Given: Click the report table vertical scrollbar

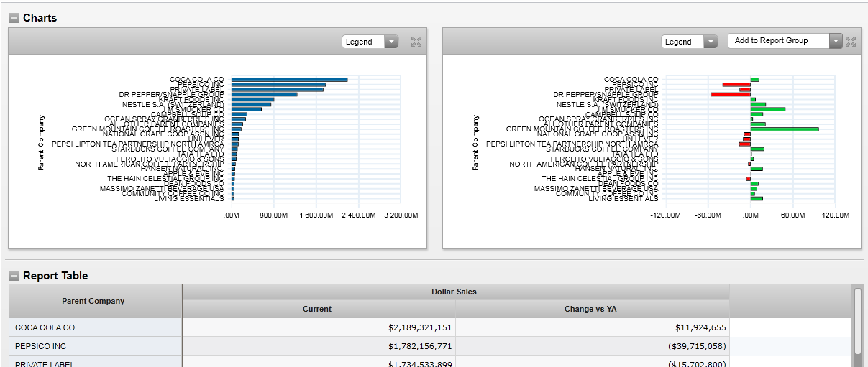Looking at the screenshot, I should 856,323.
